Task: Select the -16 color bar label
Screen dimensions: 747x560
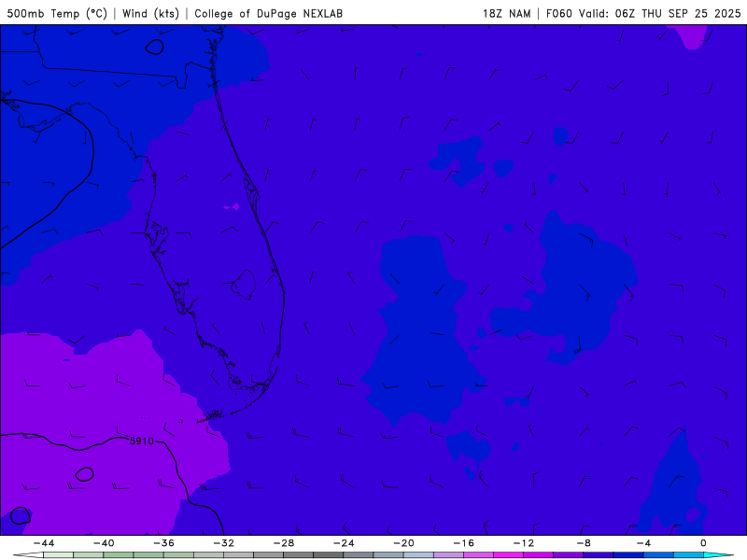Action: coord(464,543)
